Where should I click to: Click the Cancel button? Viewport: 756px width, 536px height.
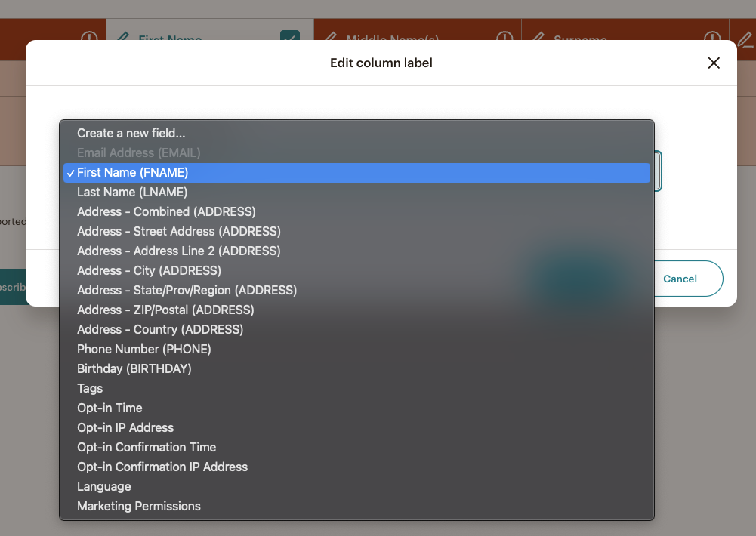pos(680,279)
